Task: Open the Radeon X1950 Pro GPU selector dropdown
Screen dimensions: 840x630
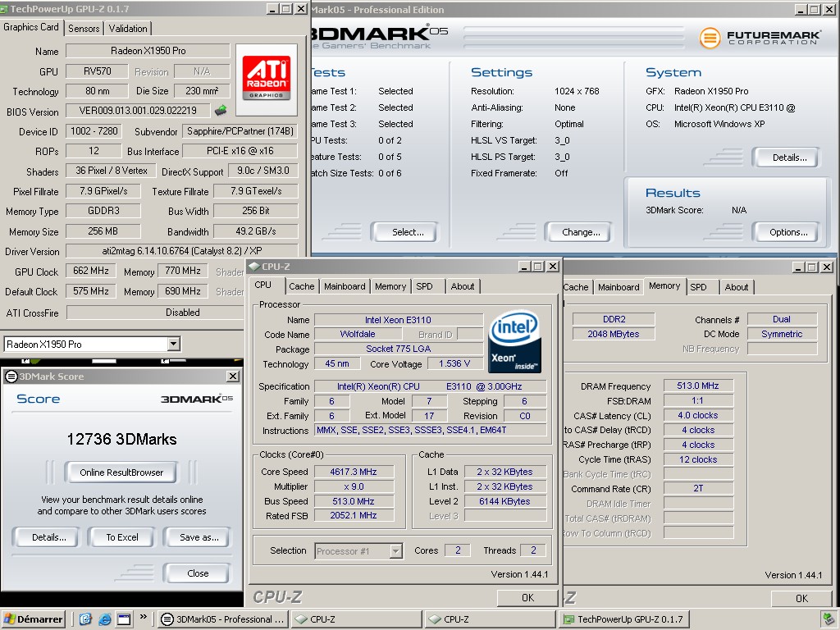Action: pyautogui.click(x=174, y=344)
